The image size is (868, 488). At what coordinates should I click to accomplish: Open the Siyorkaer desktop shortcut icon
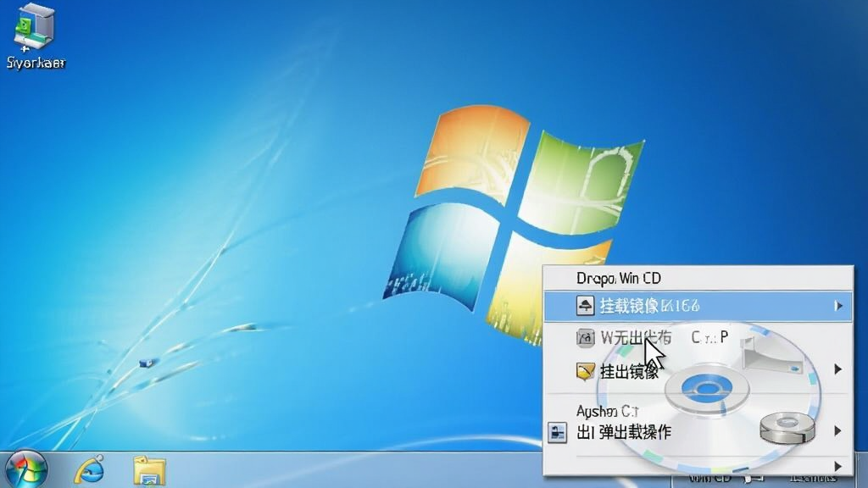coord(34,36)
